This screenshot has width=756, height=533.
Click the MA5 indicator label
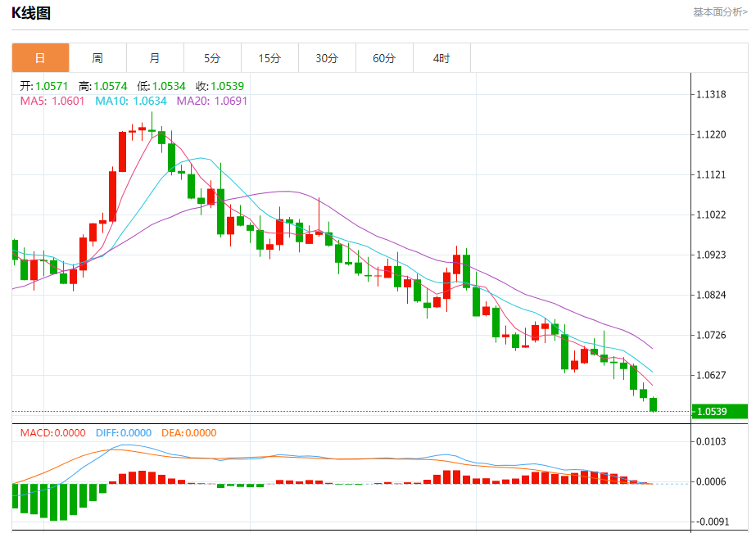(x=52, y=101)
